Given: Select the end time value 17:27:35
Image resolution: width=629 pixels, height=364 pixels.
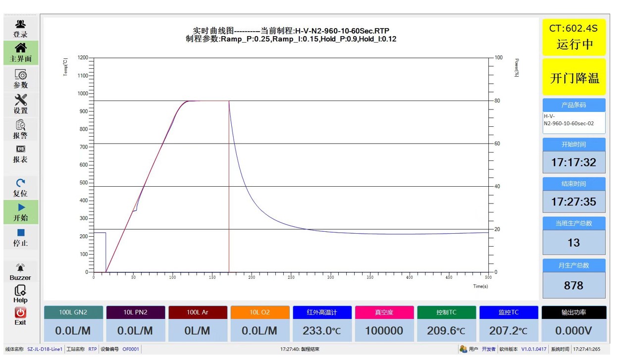Looking at the screenshot, I should coord(574,202).
